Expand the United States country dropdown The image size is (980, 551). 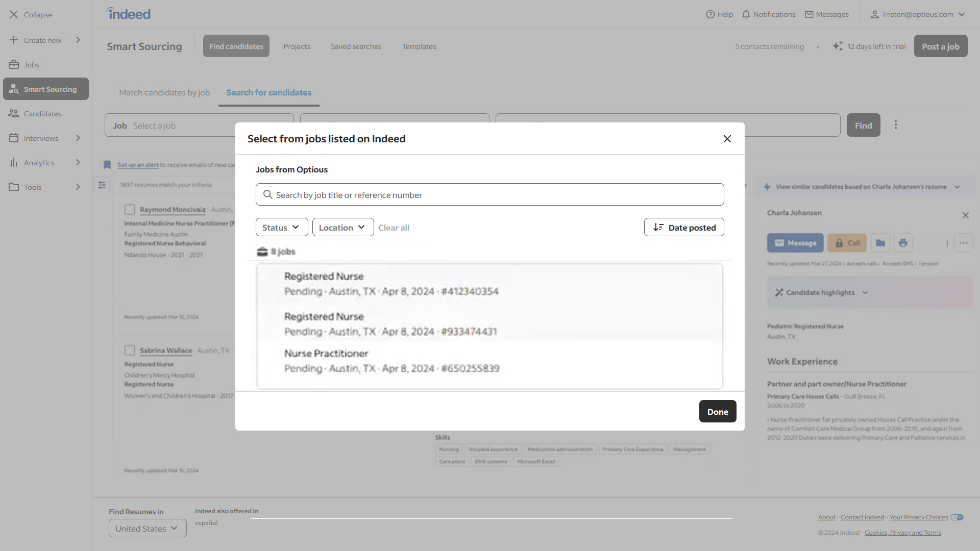point(148,529)
